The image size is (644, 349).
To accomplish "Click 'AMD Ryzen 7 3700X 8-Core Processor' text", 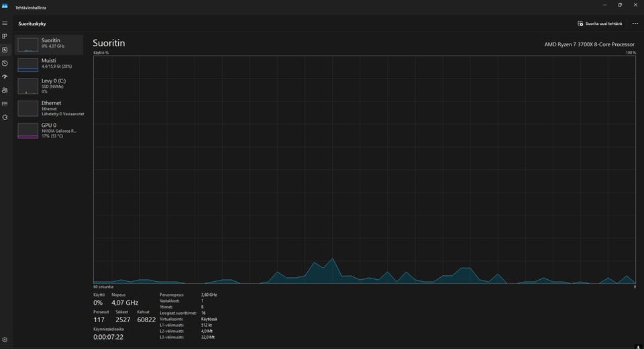I will [590, 44].
